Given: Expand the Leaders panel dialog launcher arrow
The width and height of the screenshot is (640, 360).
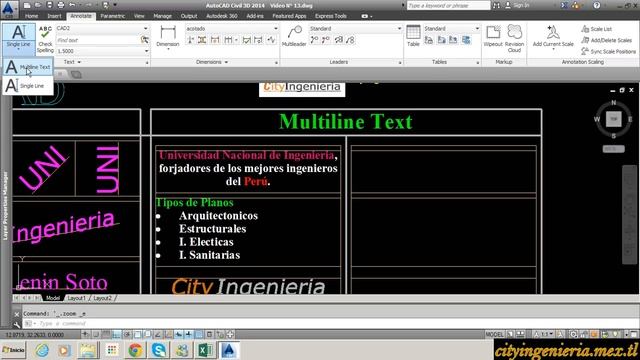Looking at the screenshot, I should [400, 63].
